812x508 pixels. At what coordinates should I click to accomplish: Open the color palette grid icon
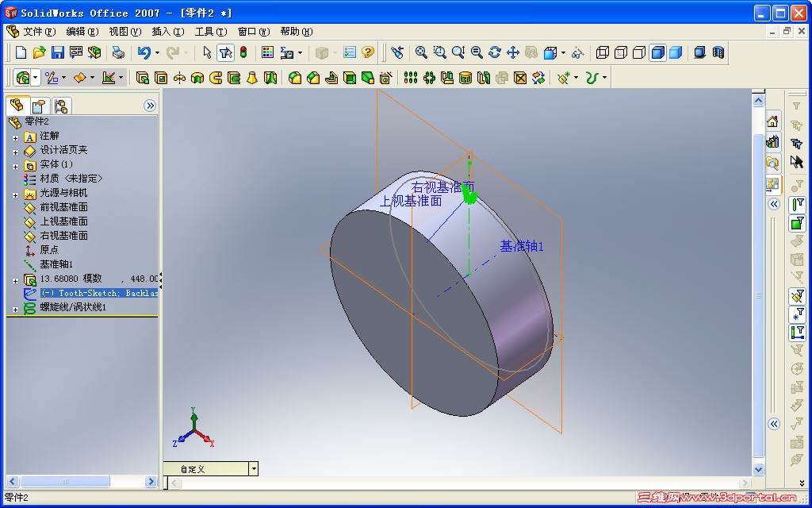click(268, 52)
